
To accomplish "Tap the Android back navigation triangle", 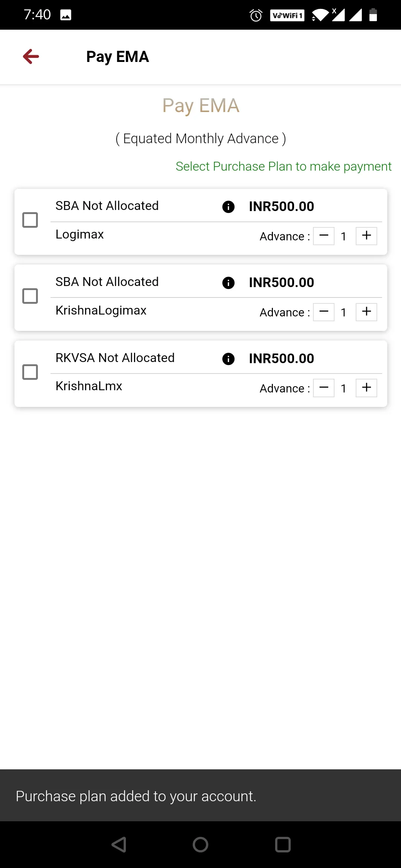I will point(119,845).
